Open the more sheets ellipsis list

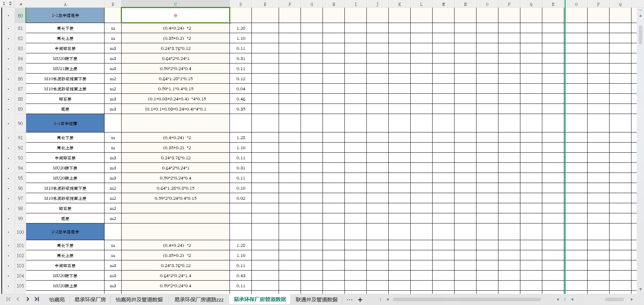coord(350,300)
